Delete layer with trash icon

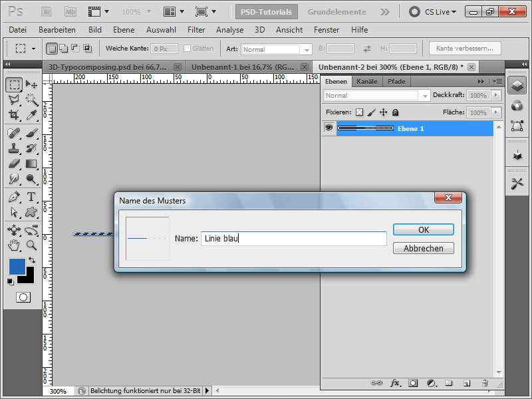coord(485,384)
